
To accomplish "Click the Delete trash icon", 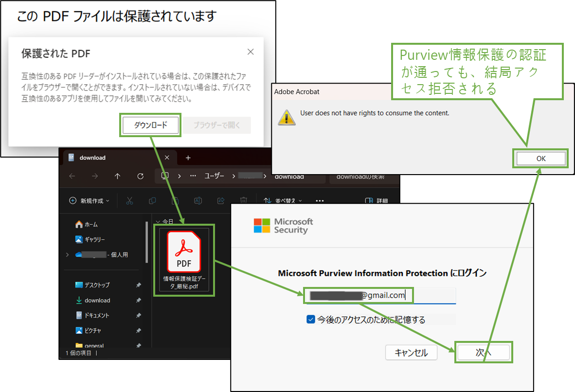I will click(x=244, y=200).
